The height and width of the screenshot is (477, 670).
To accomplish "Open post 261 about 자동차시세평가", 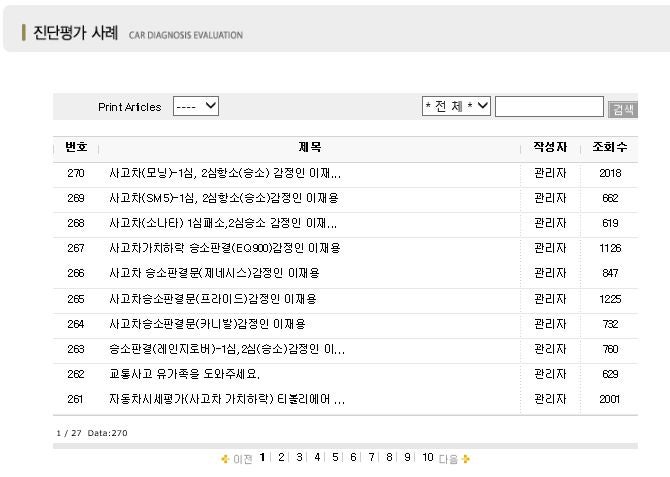I will pyautogui.click(x=226, y=399).
